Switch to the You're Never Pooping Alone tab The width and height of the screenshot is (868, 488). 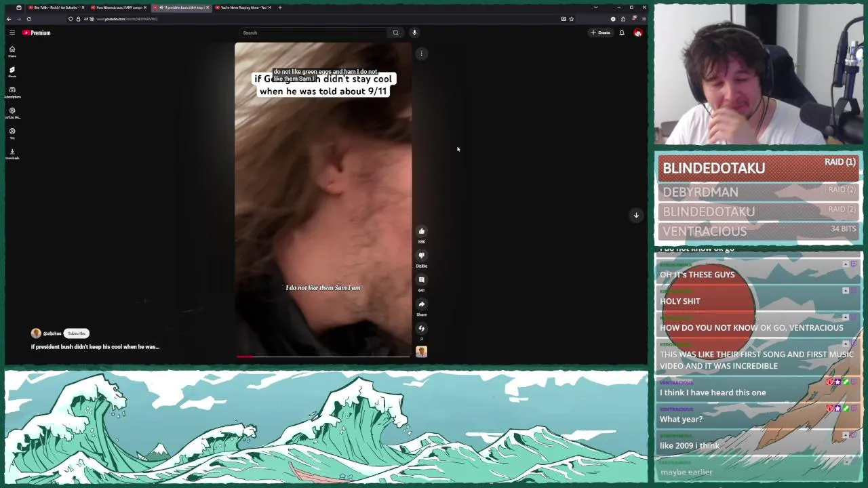pyautogui.click(x=243, y=7)
